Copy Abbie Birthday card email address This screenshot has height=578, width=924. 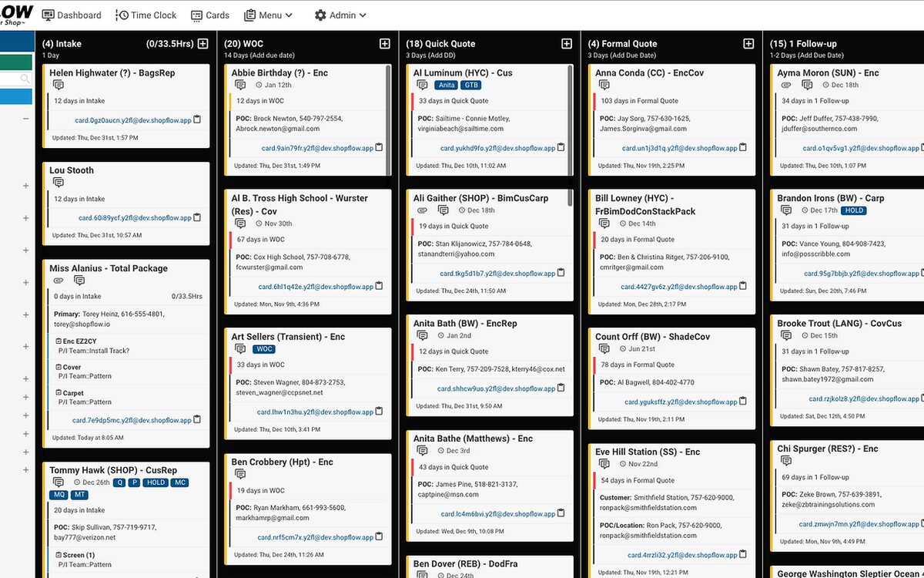pyautogui.click(x=379, y=148)
